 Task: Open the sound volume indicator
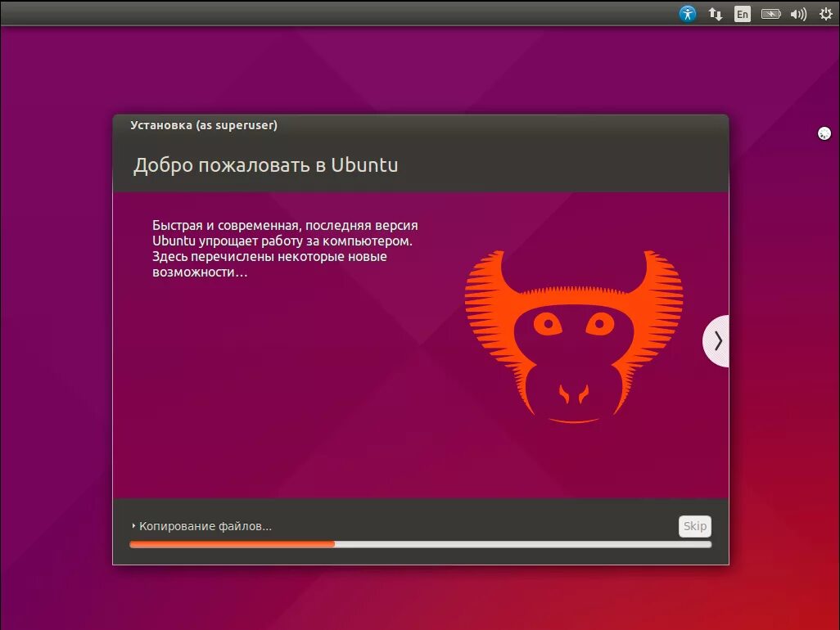pyautogui.click(x=798, y=14)
